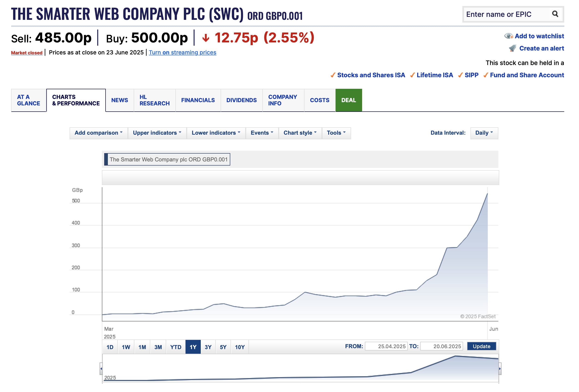Click the left navigator handle arrow
Image resolution: width=579 pixels, height=392 pixels.
pos(101,368)
